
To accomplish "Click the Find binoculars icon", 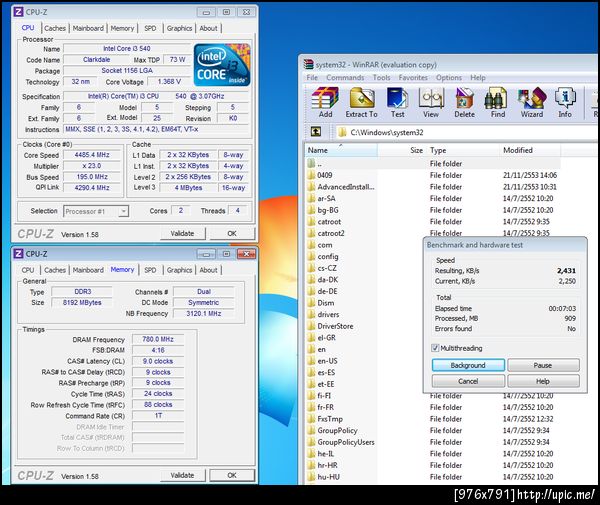I will click(498, 103).
